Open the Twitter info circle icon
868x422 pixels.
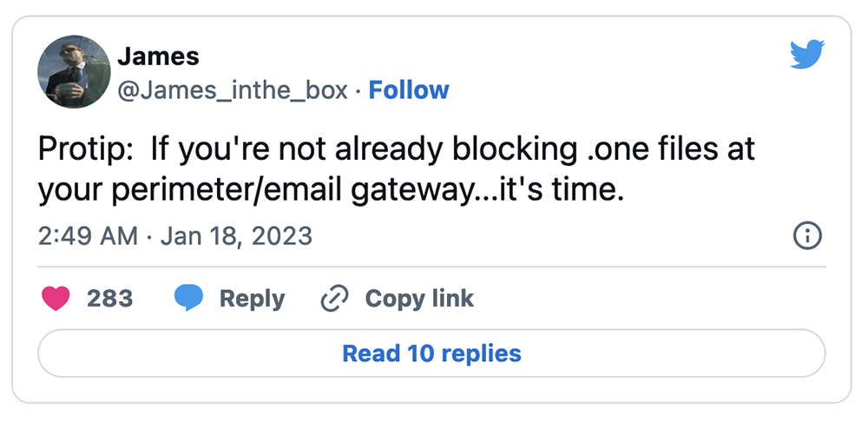[807, 236]
